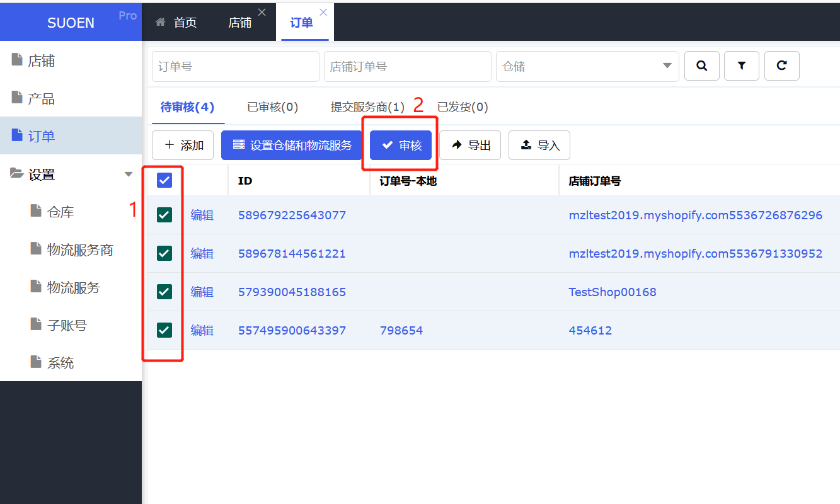Image resolution: width=840 pixels, height=504 pixels.
Task: Click the plus icon on 添加 button
Action: pyautogui.click(x=169, y=145)
